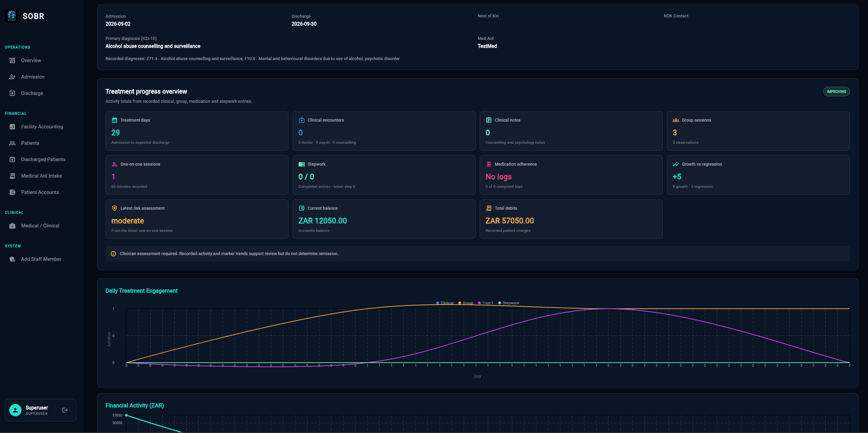Click the Clinical encounters medical-bag icon

click(x=302, y=120)
